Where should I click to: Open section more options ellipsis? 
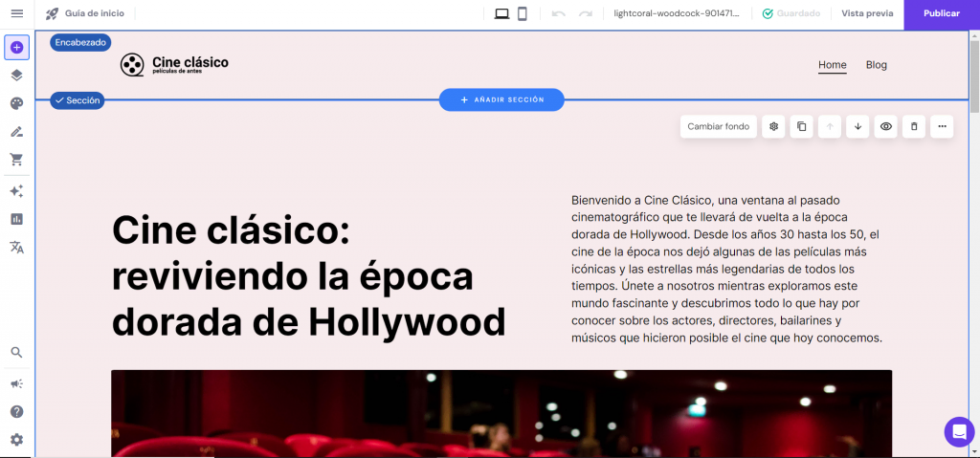[942, 126]
